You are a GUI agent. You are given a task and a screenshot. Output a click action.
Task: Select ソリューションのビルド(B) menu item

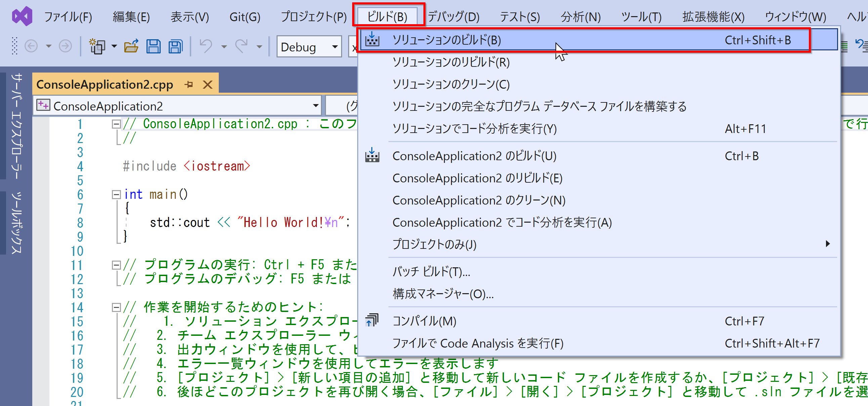598,40
